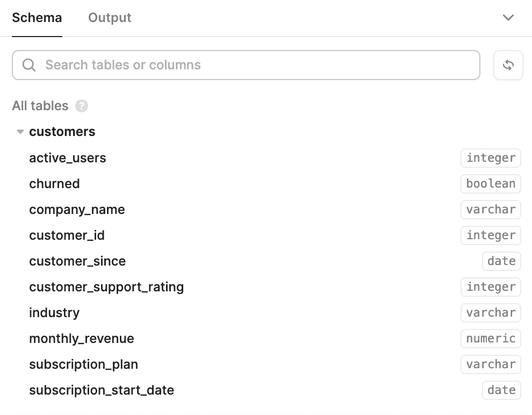
Task: Select the subscription_plan column
Action: [83, 364]
